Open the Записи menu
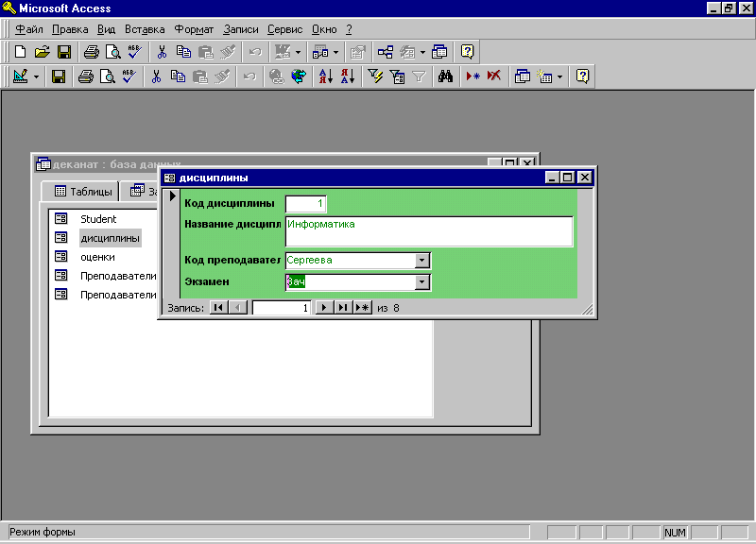The image size is (756, 544). coord(241,29)
